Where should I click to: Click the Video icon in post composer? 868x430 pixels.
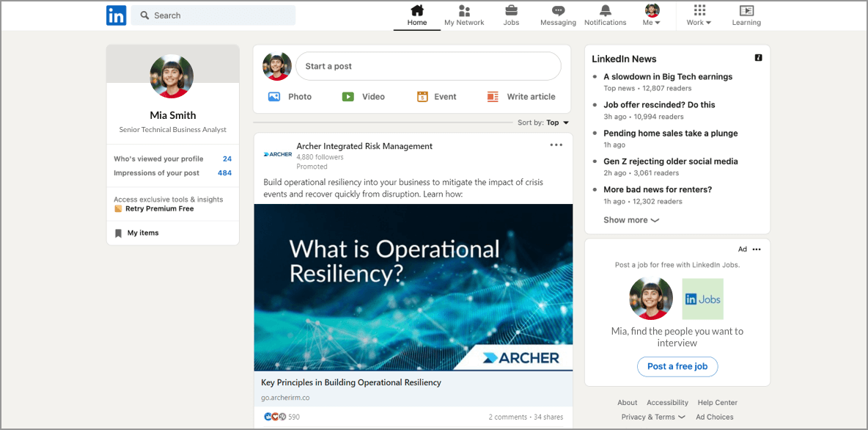[x=347, y=96]
